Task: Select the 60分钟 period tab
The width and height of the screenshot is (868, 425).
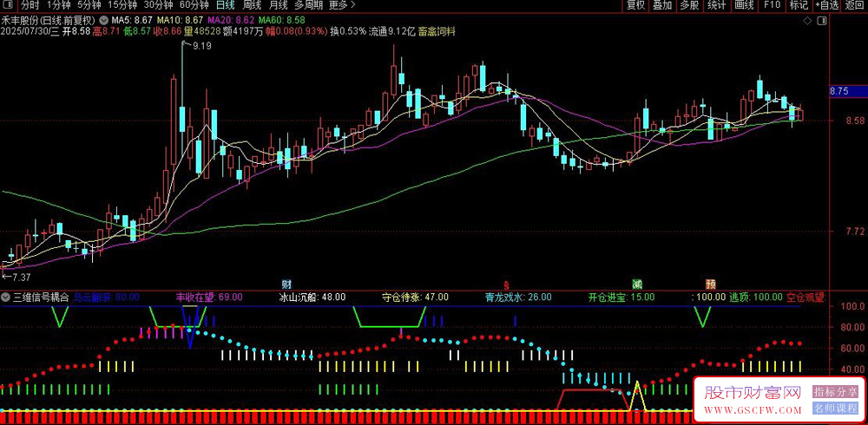Action: tap(194, 5)
